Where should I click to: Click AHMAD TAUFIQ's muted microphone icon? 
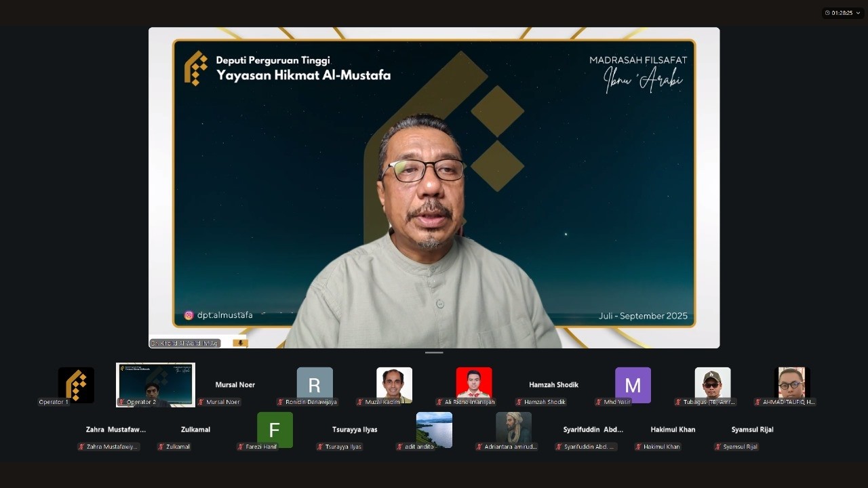point(758,402)
